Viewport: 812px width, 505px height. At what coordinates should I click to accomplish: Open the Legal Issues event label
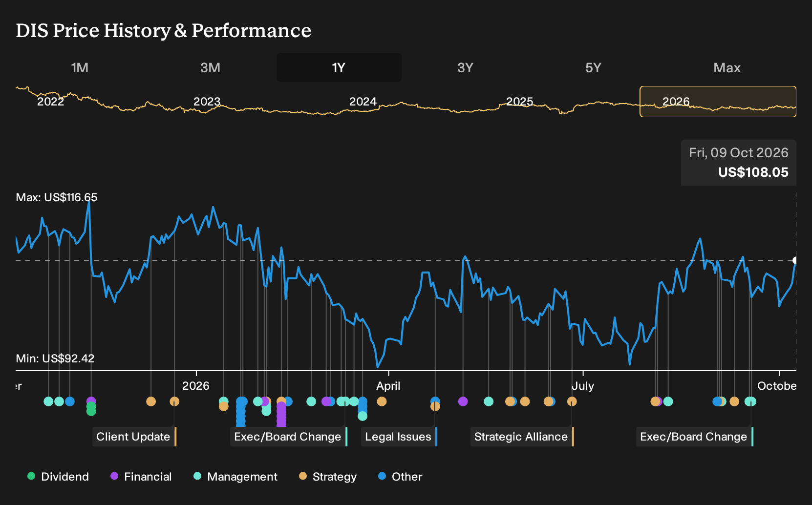[398, 437]
